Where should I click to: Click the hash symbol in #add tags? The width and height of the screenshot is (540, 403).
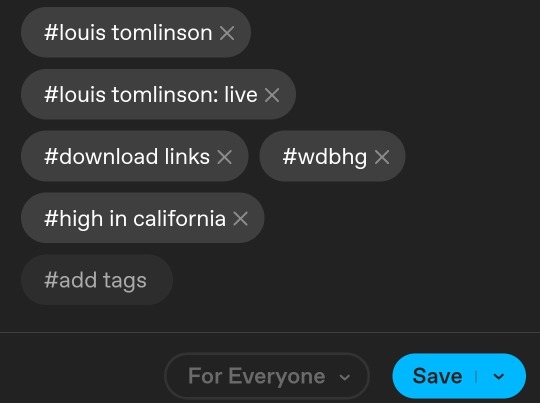click(x=51, y=280)
